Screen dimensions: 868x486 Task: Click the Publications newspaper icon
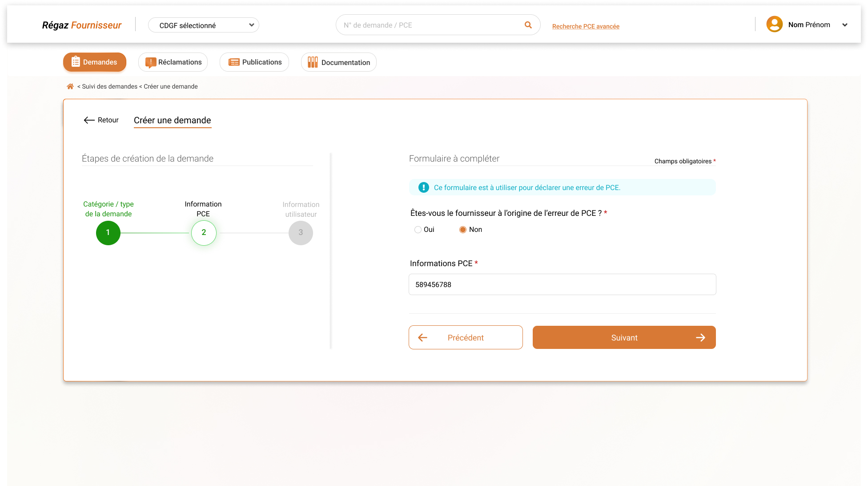point(234,62)
